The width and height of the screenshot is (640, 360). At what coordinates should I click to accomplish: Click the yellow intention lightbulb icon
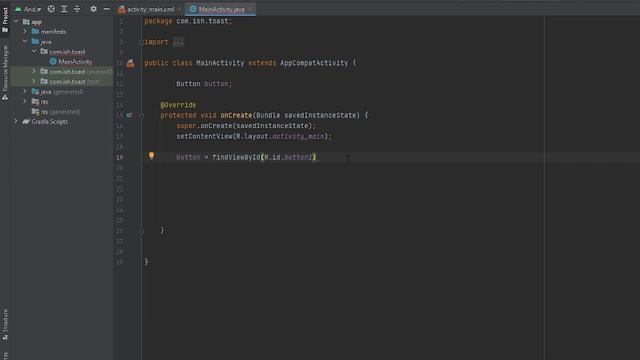pos(151,156)
